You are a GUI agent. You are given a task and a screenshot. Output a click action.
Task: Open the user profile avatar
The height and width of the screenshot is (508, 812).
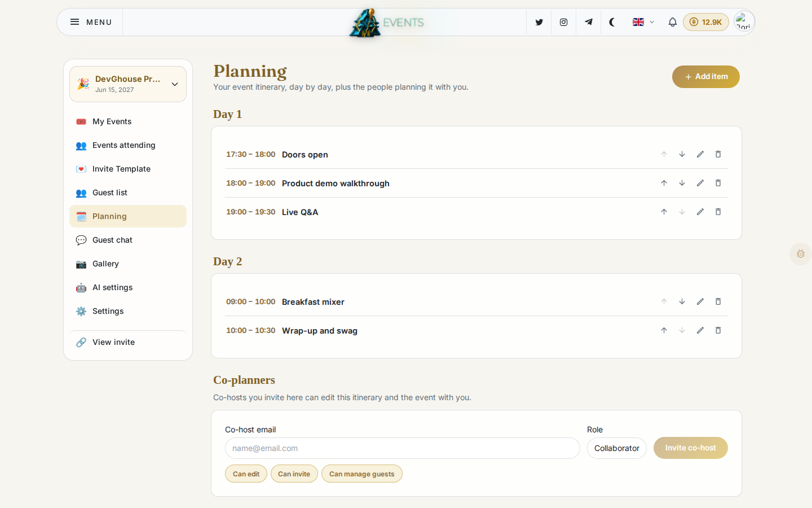point(744,22)
